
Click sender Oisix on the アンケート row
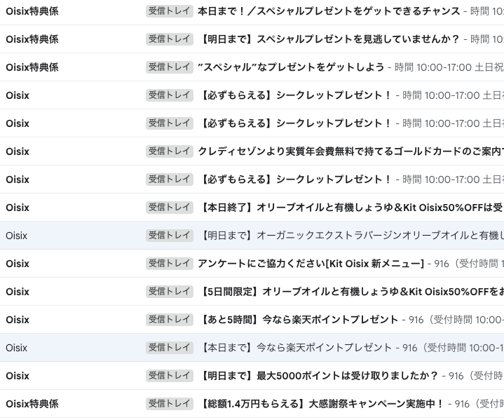pos(18,264)
